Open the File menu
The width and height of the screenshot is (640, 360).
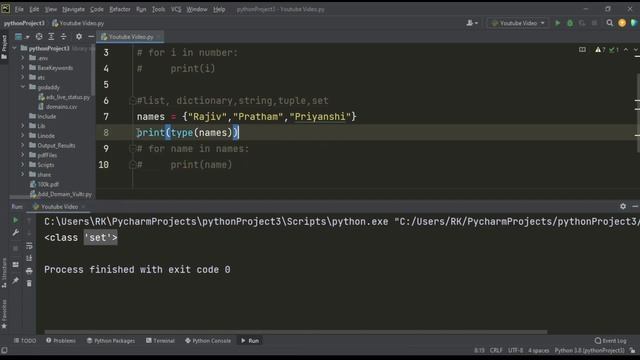19,9
